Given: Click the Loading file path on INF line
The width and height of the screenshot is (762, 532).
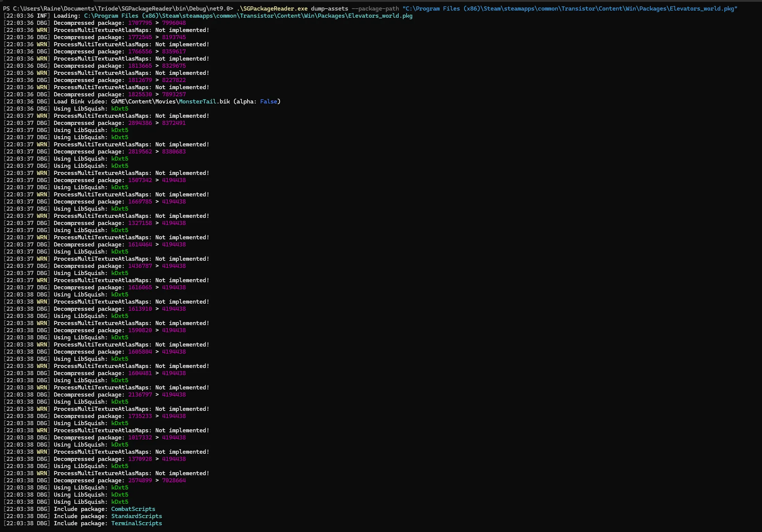Looking at the screenshot, I should click(248, 16).
